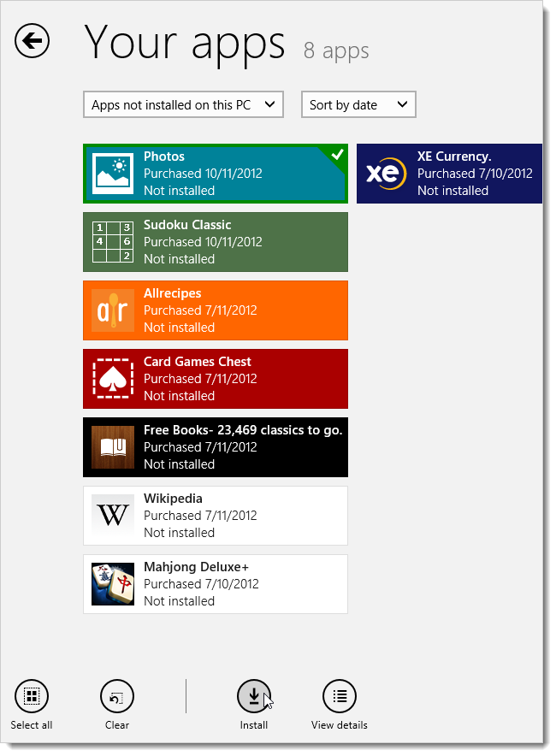Screen dimensions: 556x756
Task: Click the Free Books open-book icon
Action: click(113, 447)
